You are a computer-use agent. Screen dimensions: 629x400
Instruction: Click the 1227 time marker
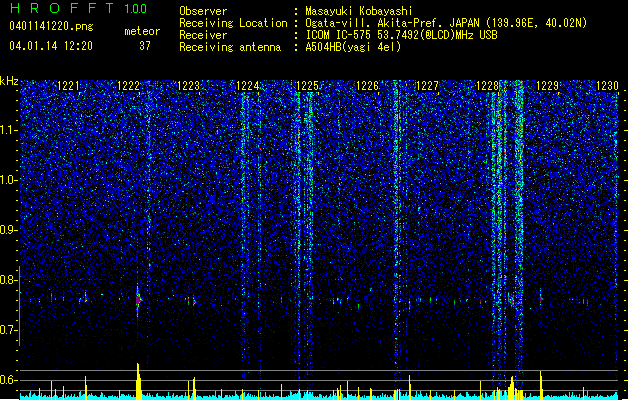(x=428, y=86)
